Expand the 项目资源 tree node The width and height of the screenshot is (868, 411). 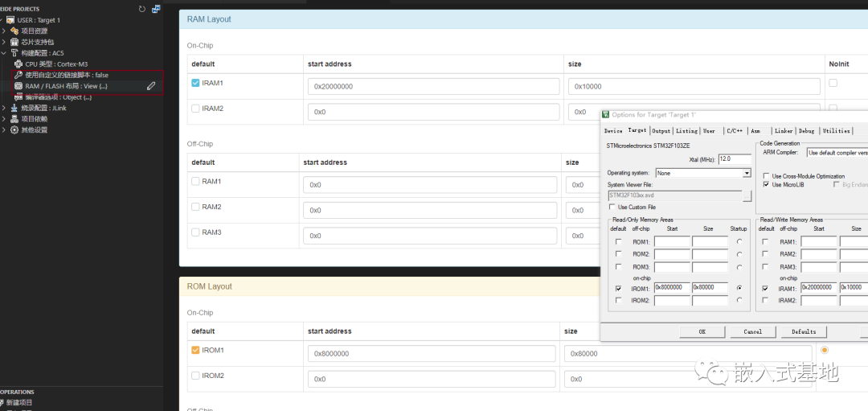(x=4, y=31)
